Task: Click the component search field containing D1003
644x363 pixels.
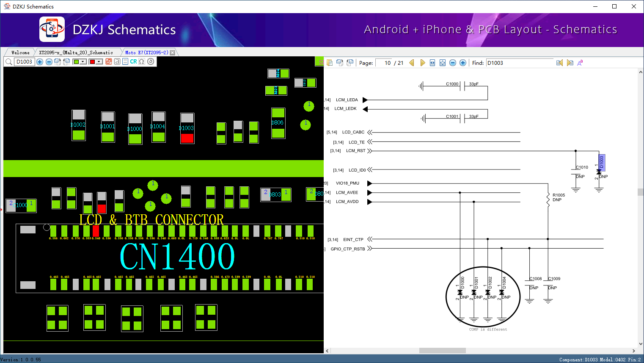Action: tap(25, 62)
